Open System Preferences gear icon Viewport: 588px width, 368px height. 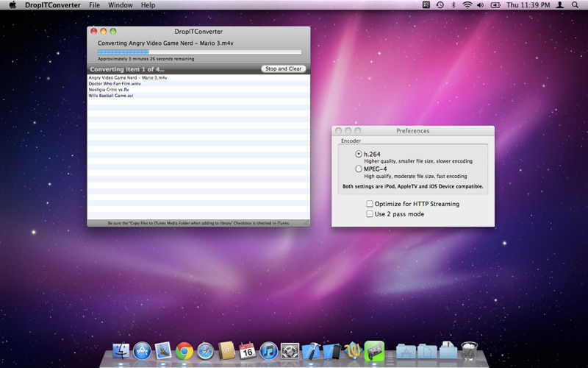290,352
